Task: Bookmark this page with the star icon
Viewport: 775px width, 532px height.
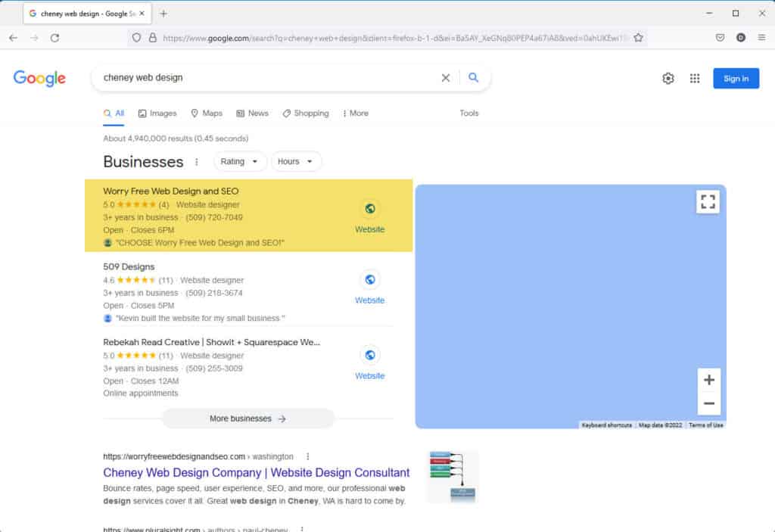Action: click(x=638, y=38)
